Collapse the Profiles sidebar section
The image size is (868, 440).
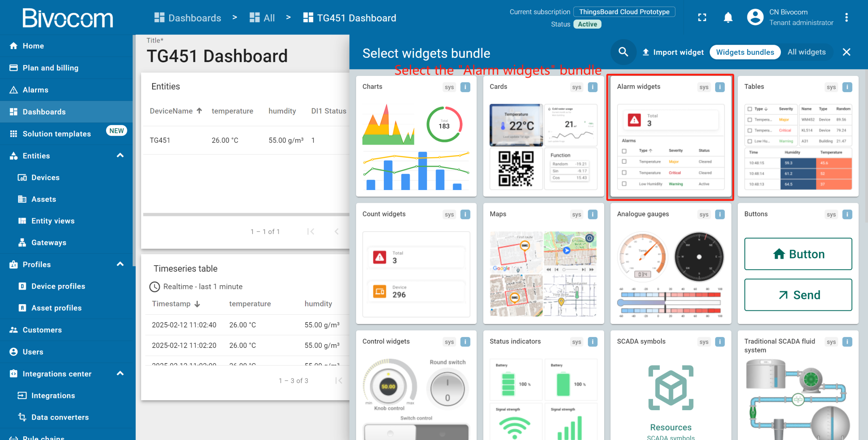pyautogui.click(x=120, y=264)
